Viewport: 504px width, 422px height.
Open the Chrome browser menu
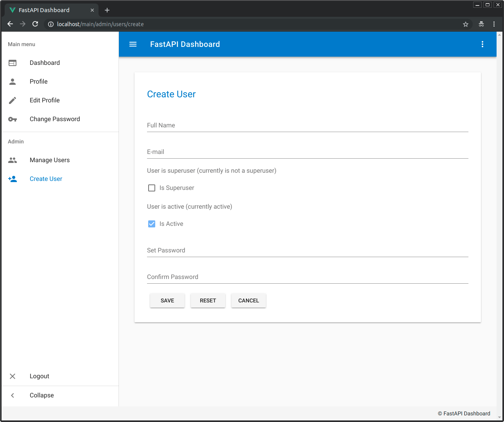tap(494, 24)
